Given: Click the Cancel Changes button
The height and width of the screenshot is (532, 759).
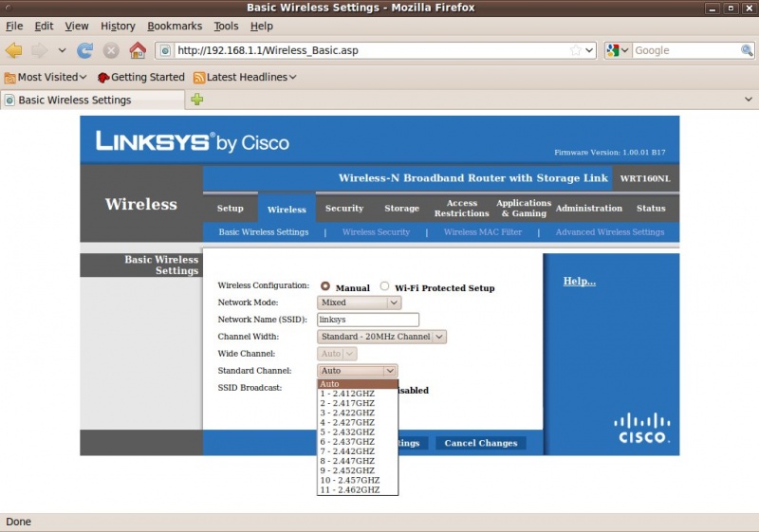Looking at the screenshot, I should coord(481,443).
